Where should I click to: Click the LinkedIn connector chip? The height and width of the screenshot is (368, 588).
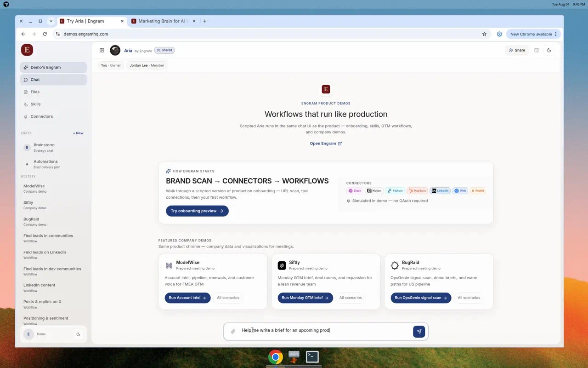(x=440, y=190)
